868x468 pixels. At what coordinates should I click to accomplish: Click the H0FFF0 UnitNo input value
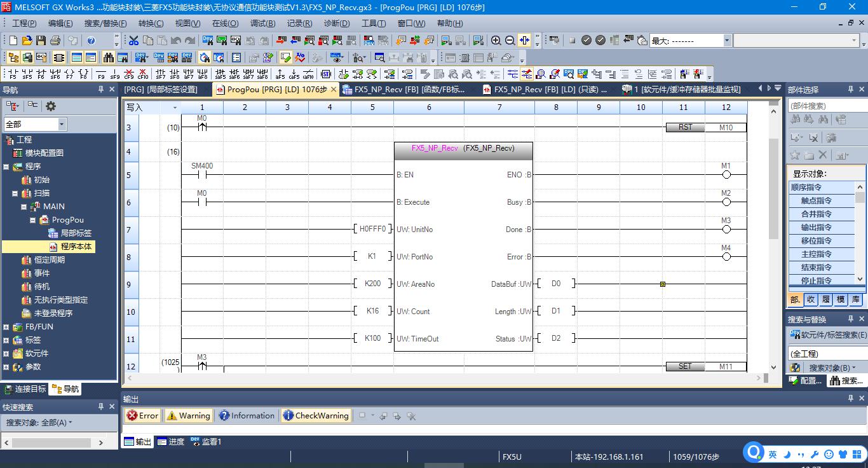click(372, 230)
